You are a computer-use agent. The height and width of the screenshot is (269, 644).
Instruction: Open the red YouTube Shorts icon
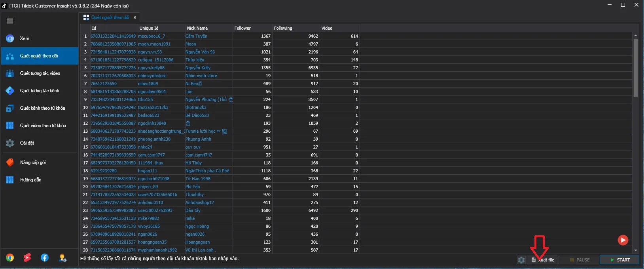pyautogui.click(x=27, y=258)
